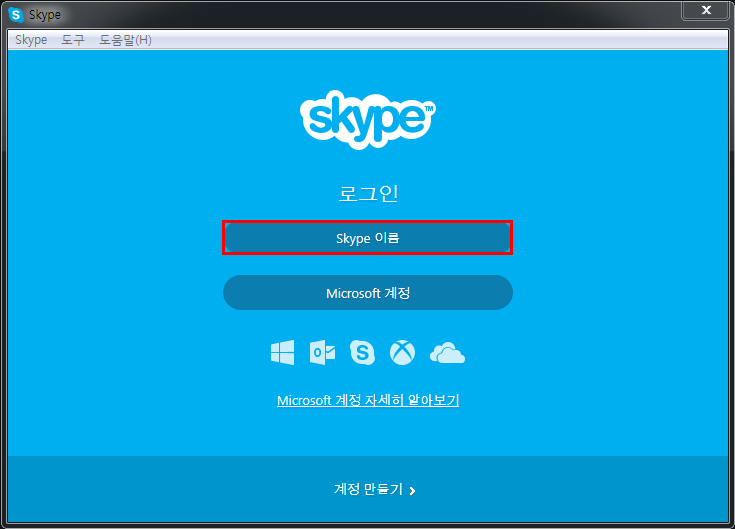735x529 pixels.
Task: Open the 도구 menu
Action: (x=73, y=40)
